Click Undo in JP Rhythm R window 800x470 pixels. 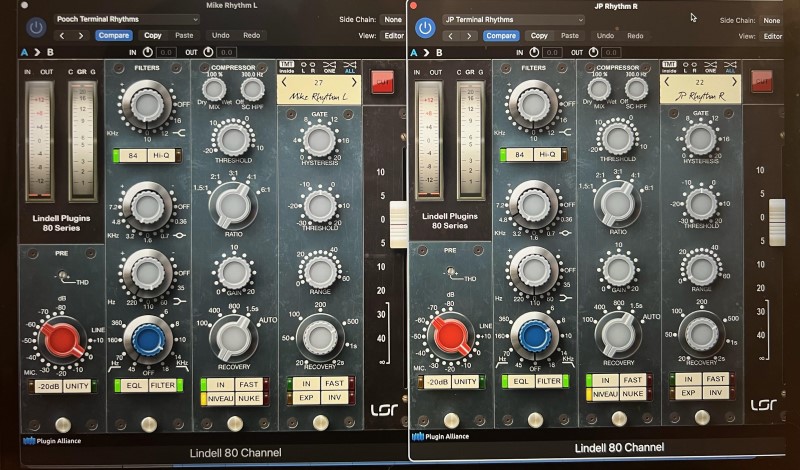[x=606, y=36]
